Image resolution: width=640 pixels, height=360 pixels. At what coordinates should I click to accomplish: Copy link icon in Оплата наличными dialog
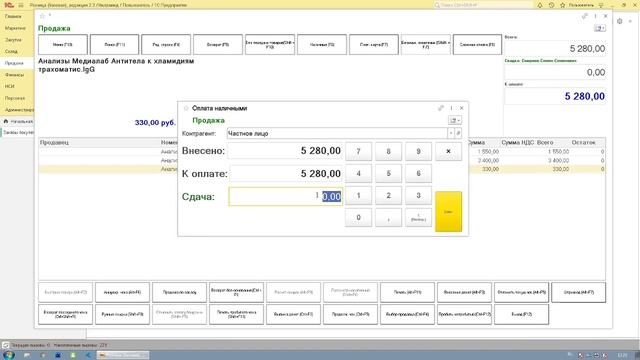click(441, 108)
